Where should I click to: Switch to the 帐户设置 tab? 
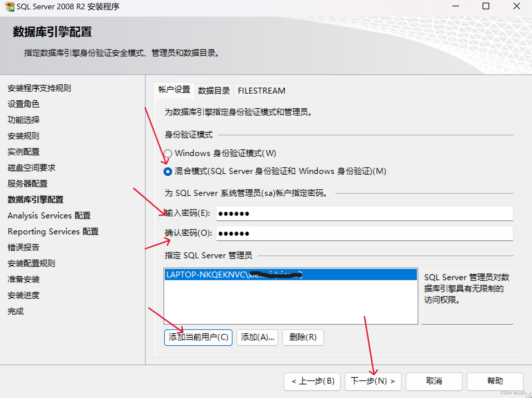coord(174,90)
